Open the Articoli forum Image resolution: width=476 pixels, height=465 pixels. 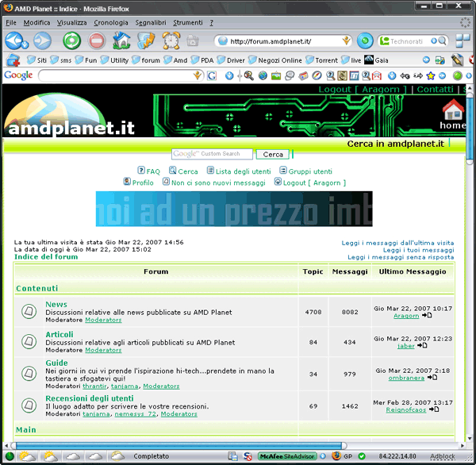(x=59, y=334)
